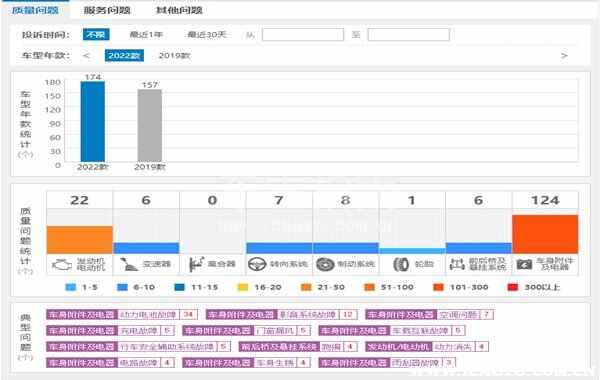
Task: Choose the 不限 complaint time filter
Action: [x=96, y=35]
